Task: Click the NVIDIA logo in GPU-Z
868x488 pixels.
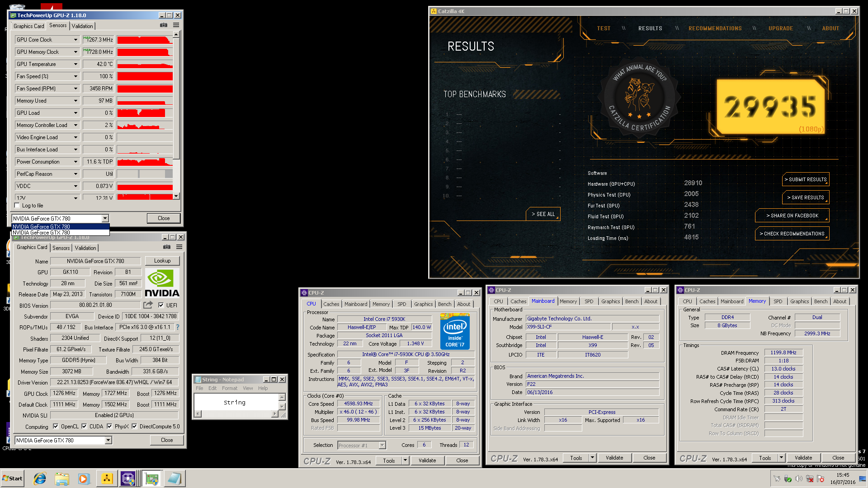Action: pyautogui.click(x=162, y=283)
